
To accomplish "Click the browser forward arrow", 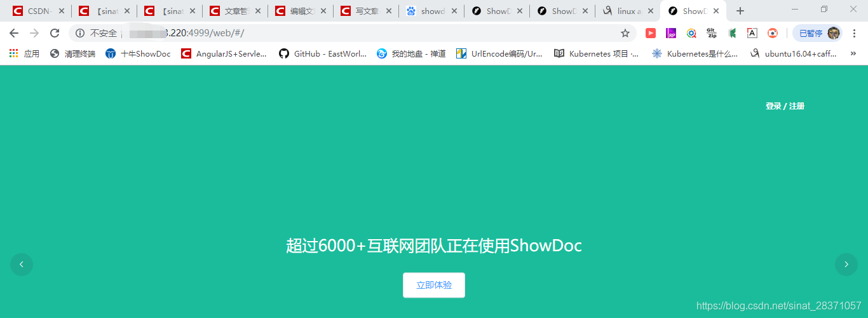I will (34, 33).
